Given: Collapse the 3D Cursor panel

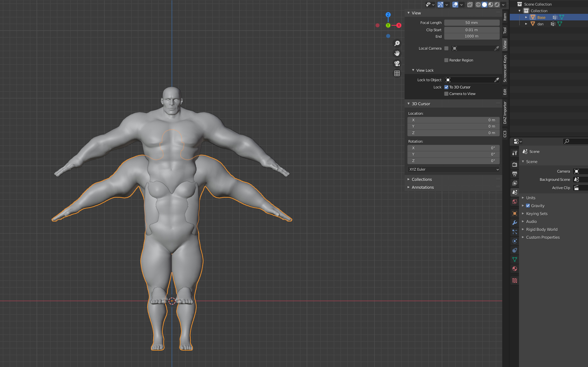Looking at the screenshot, I should [x=409, y=104].
